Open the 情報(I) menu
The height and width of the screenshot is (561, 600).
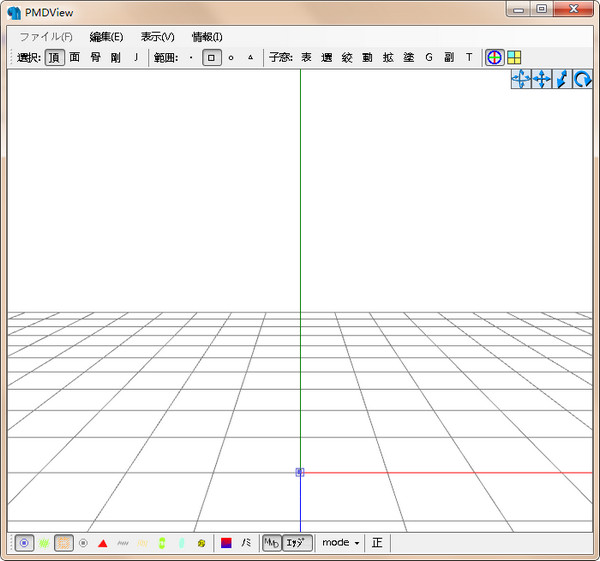click(207, 36)
